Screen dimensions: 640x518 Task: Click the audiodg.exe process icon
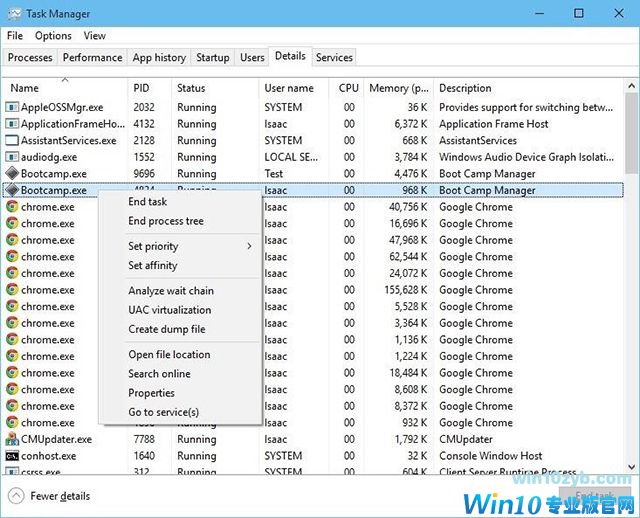[12, 157]
